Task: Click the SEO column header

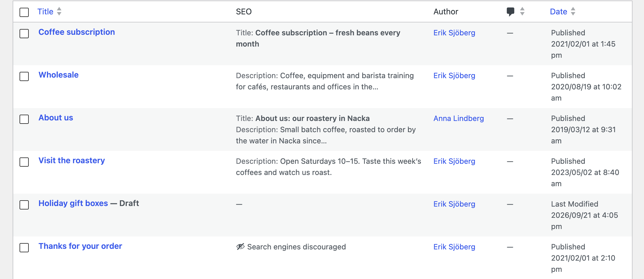Action: [244, 11]
